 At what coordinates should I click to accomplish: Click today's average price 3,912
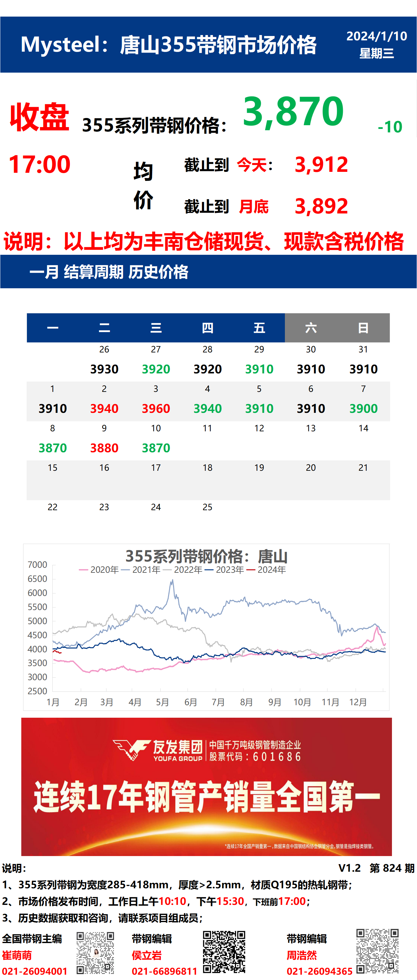point(322,165)
